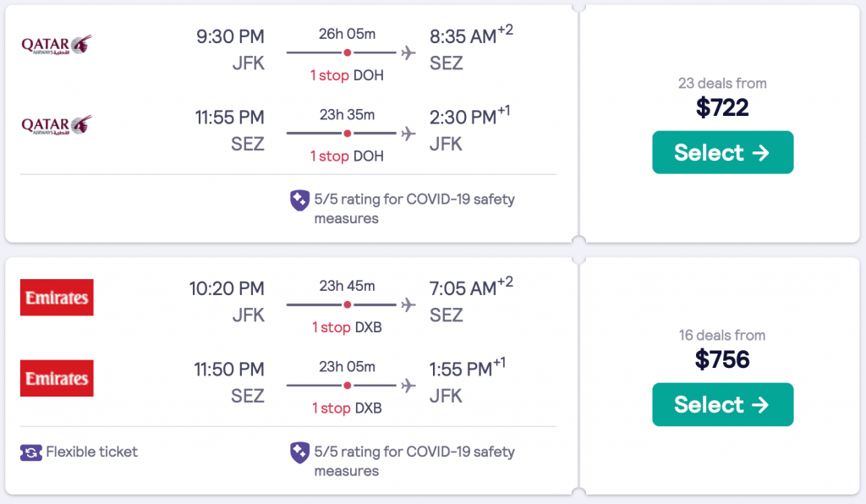
Task: Open the 23 deals from $722 price
Action: tap(722, 107)
